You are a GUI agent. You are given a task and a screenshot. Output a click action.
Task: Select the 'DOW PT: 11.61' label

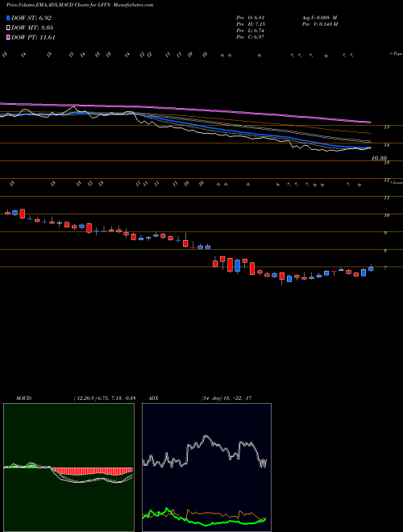click(x=33, y=37)
